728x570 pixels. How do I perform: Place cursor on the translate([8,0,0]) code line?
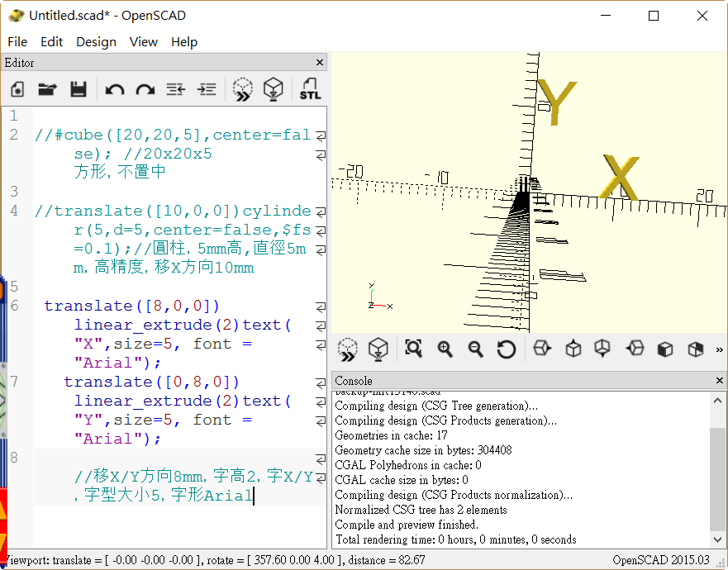tap(131, 306)
